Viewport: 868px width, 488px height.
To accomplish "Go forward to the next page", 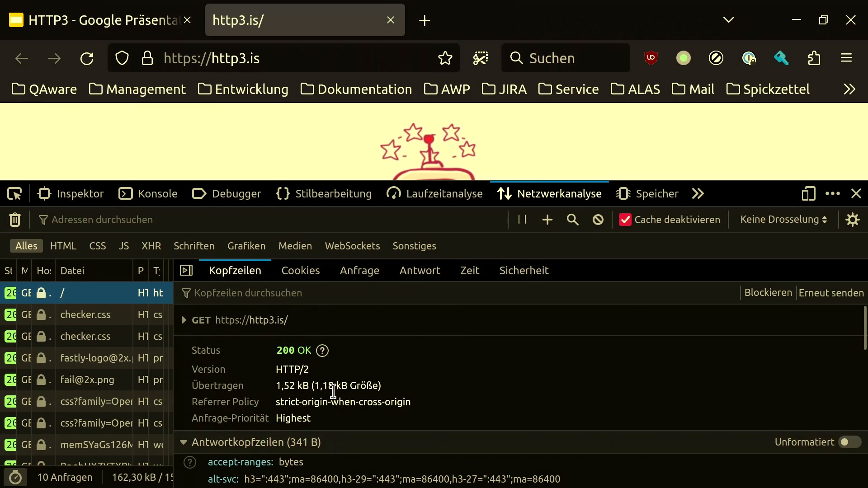I will point(54,58).
